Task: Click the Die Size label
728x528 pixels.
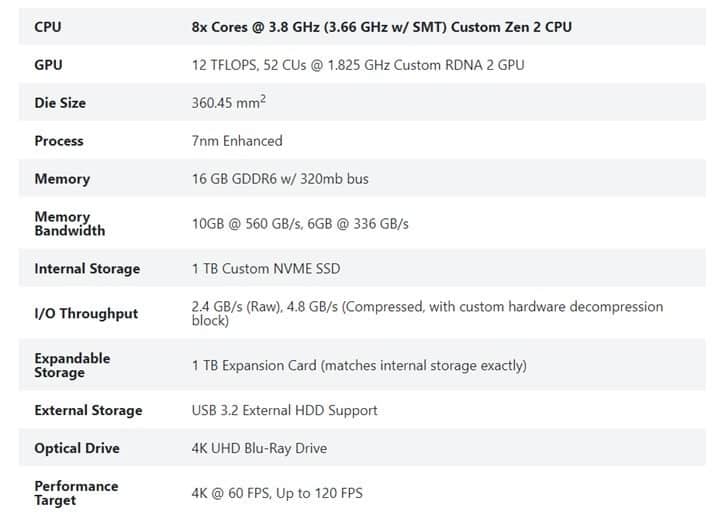Action: coord(60,103)
